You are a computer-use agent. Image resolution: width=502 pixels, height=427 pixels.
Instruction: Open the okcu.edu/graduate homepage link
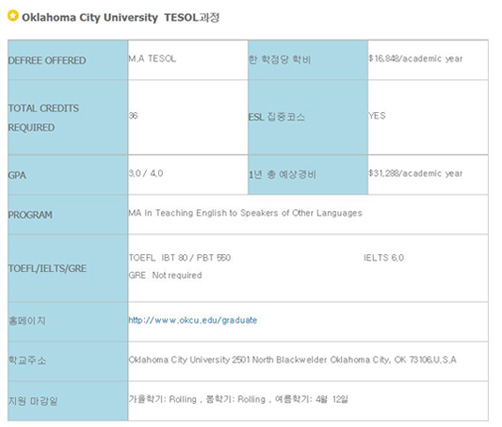[193, 320]
